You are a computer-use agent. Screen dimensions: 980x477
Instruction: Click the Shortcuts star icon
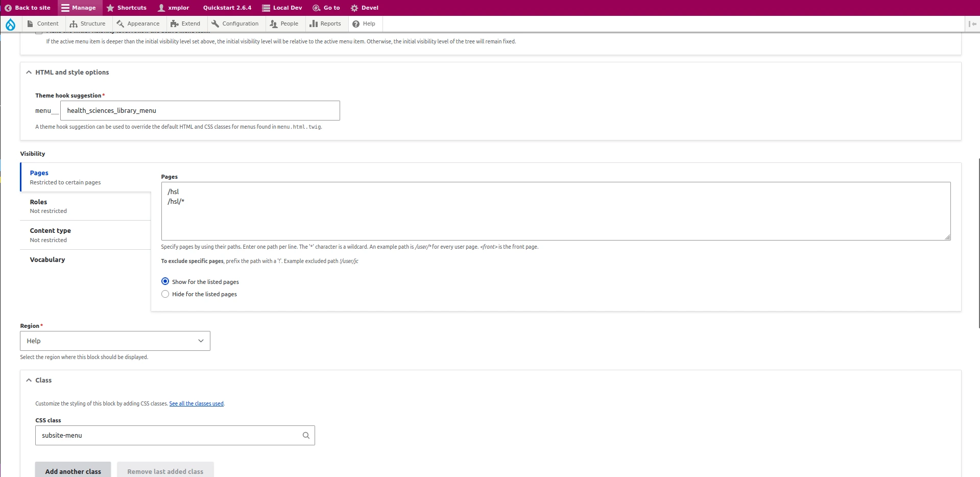[x=110, y=8]
